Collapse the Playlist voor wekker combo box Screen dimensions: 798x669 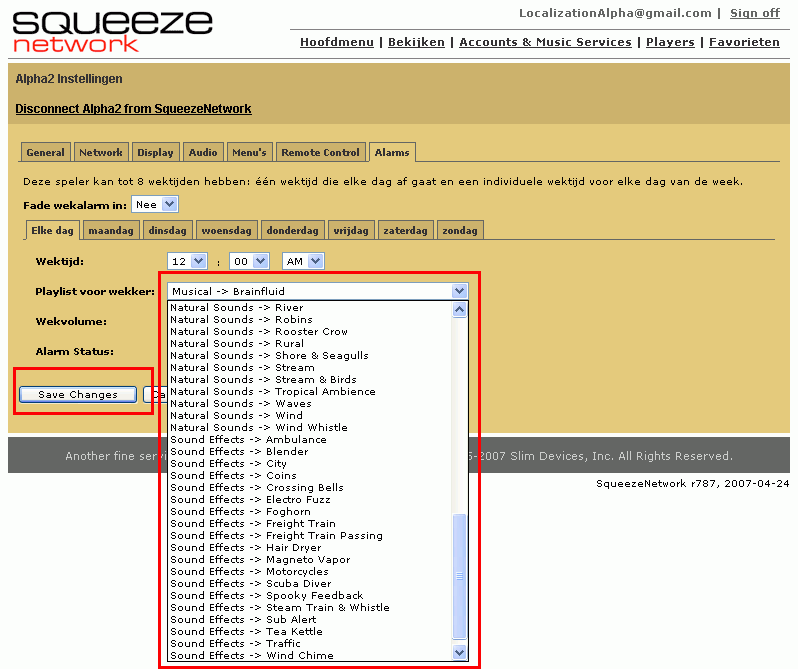459,291
